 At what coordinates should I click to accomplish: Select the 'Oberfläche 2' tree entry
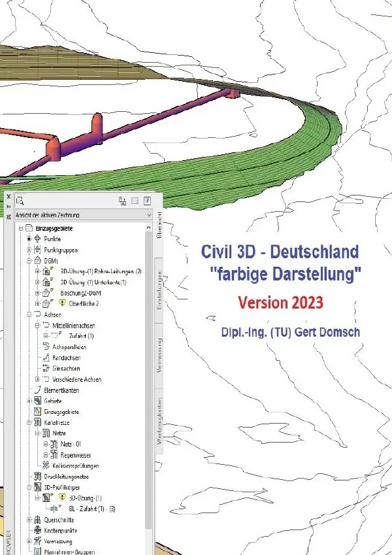[x=84, y=303]
